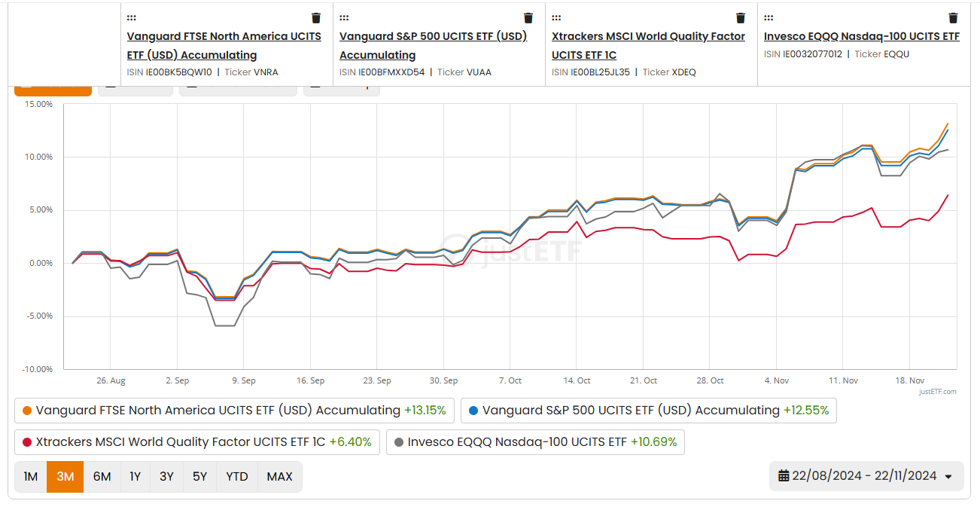The width and height of the screenshot is (980, 510).
Task: Select the 3M time range
Action: (65, 476)
